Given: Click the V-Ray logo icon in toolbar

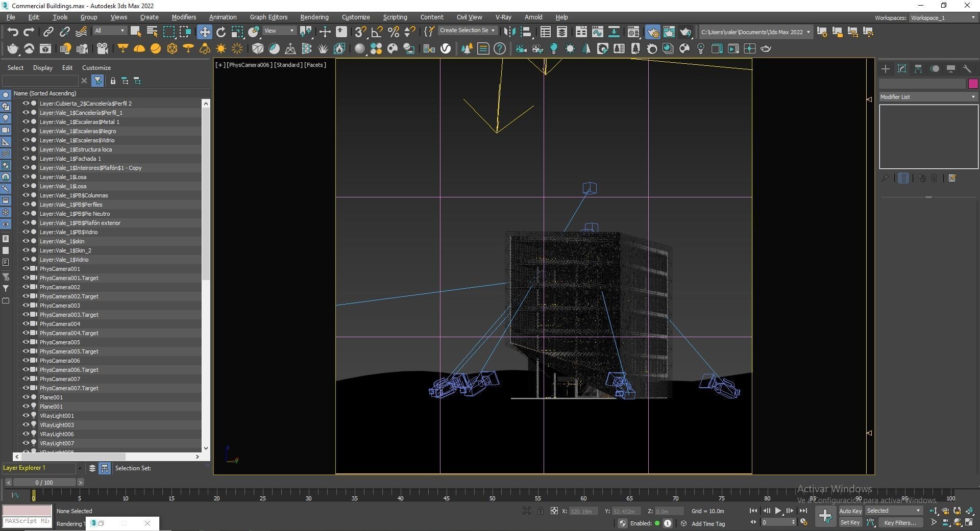Looking at the screenshot, I should pyautogui.click(x=446, y=49).
